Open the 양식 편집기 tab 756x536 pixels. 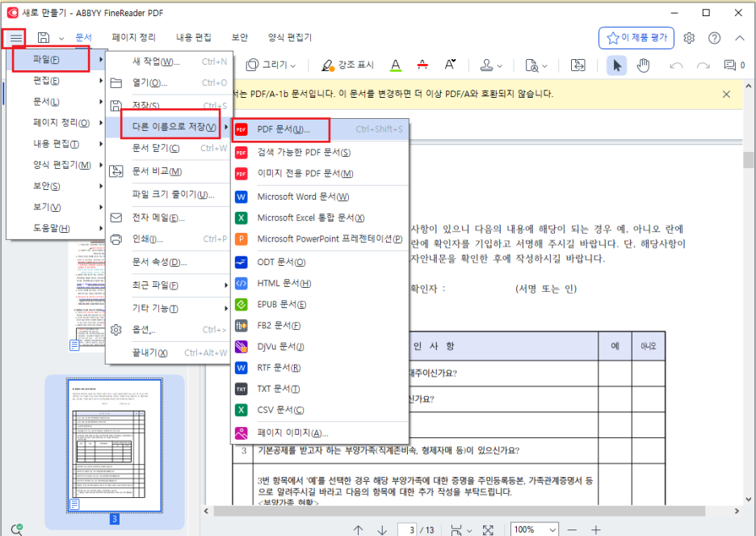pos(290,38)
